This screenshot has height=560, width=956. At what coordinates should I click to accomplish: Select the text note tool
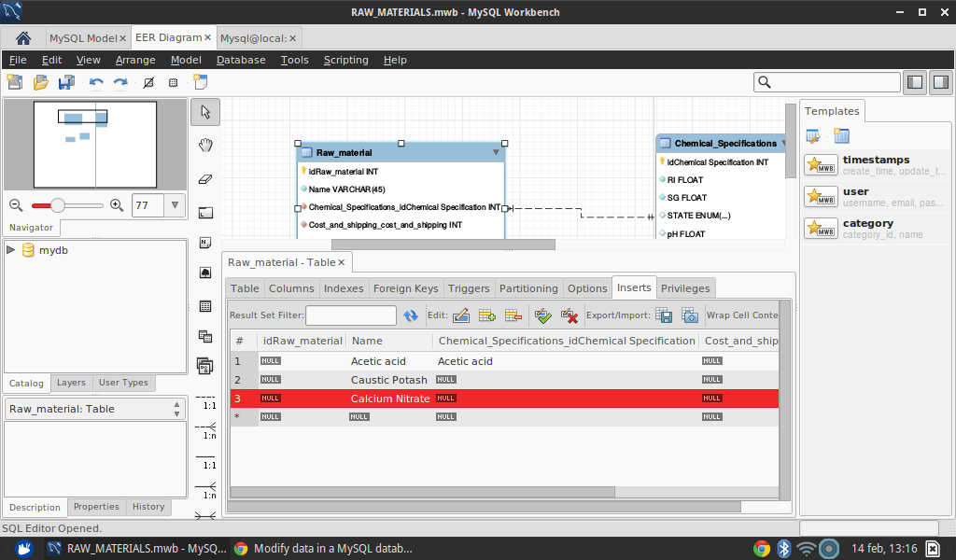click(x=205, y=243)
